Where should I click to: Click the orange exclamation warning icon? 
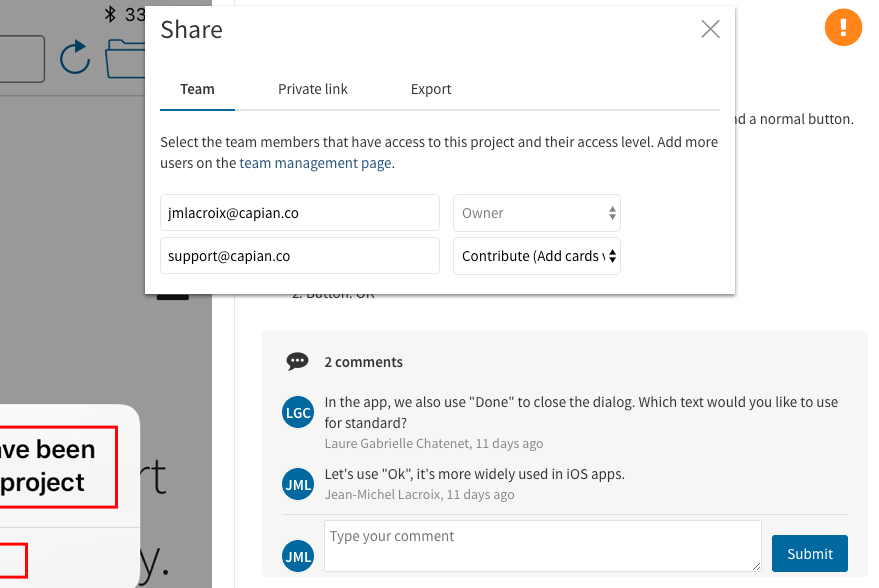[x=843, y=28]
